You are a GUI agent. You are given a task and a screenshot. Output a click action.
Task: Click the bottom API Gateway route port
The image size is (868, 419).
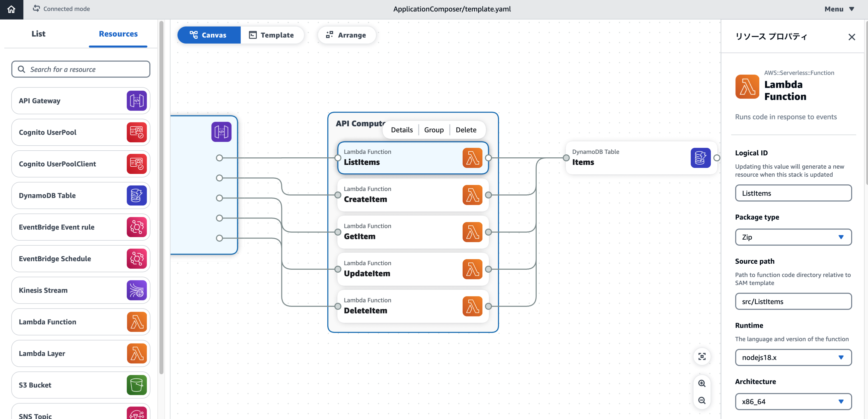219,238
